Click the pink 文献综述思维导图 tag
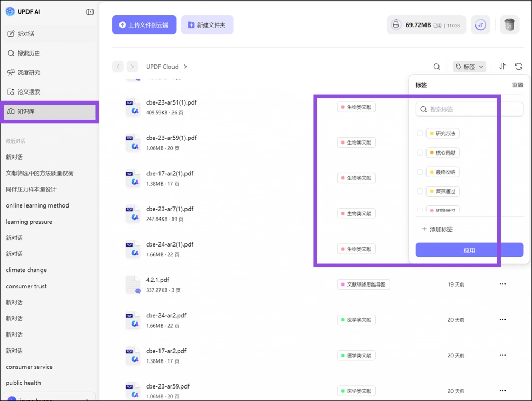Viewport: 532px width, 401px height. pyautogui.click(x=363, y=284)
